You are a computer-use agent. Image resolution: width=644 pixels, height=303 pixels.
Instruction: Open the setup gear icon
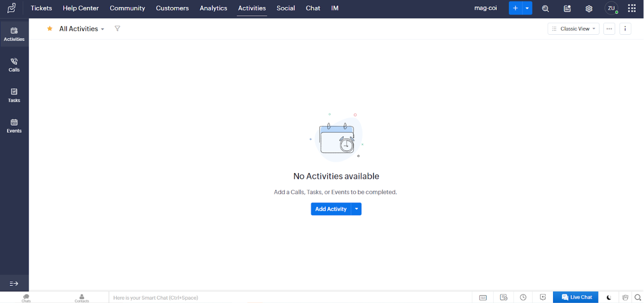(589, 9)
